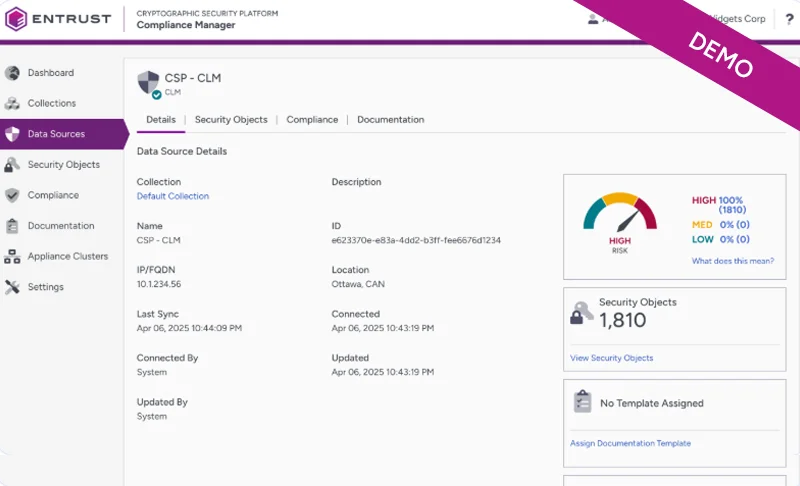Click the Security Objects key-lock sidebar icon
The width and height of the screenshot is (800, 486).
point(12,165)
